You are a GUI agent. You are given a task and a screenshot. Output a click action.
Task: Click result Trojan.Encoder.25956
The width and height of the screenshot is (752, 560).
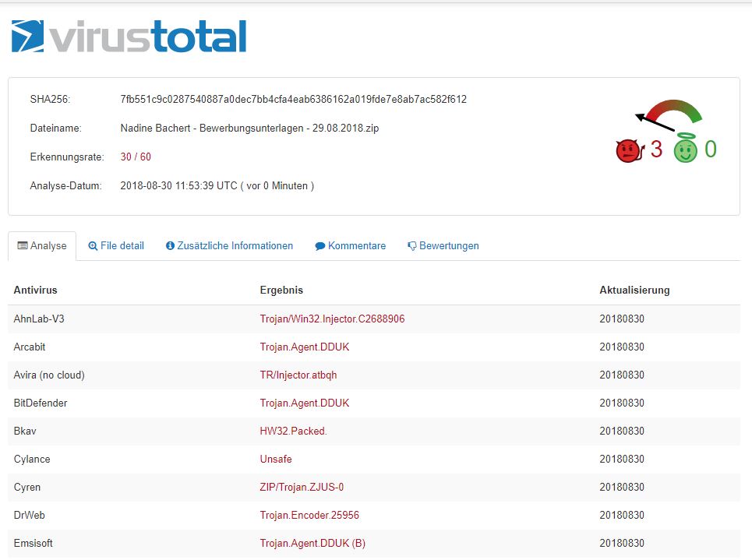309,515
